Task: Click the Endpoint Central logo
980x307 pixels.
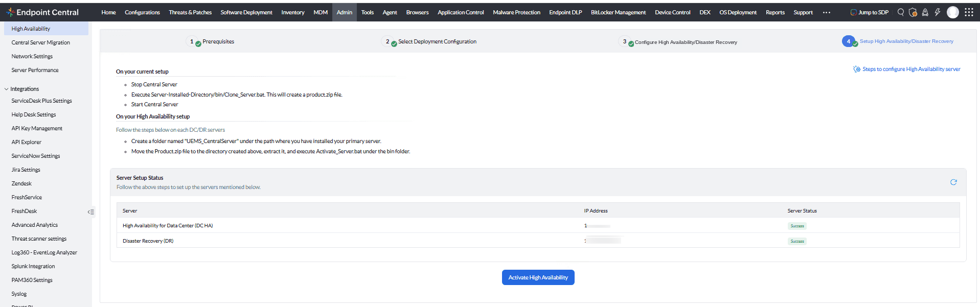Action: [x=42, y=12]
